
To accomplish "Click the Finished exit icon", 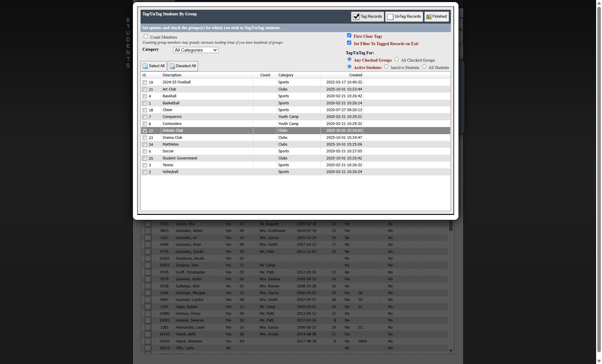I will click(429, 17).
